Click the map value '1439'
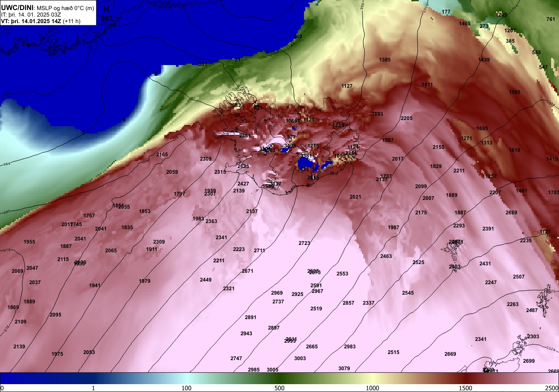 pos(484,60)
